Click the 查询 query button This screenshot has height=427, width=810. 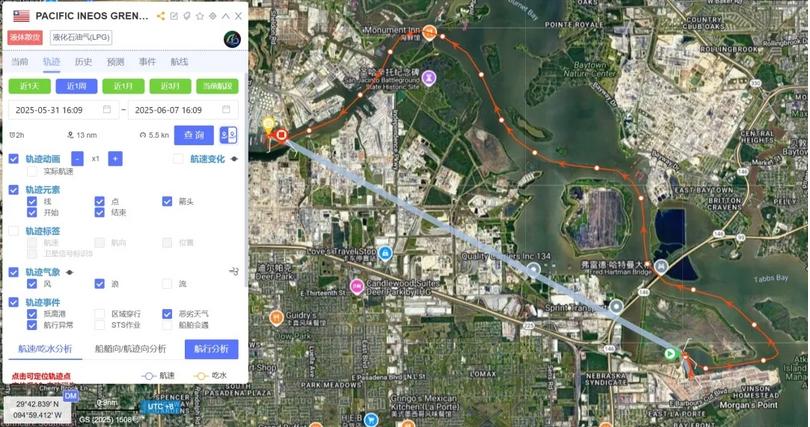(x=194, y=135)
